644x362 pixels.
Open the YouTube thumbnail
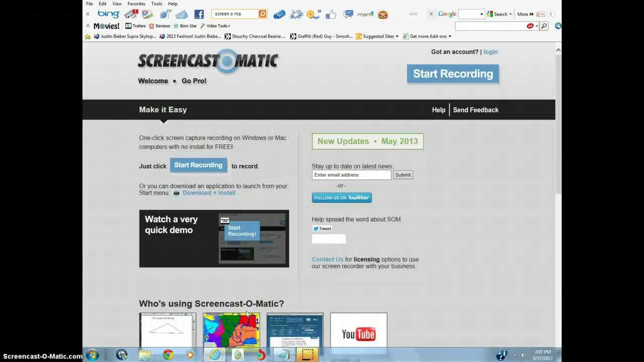pos(359,330)
